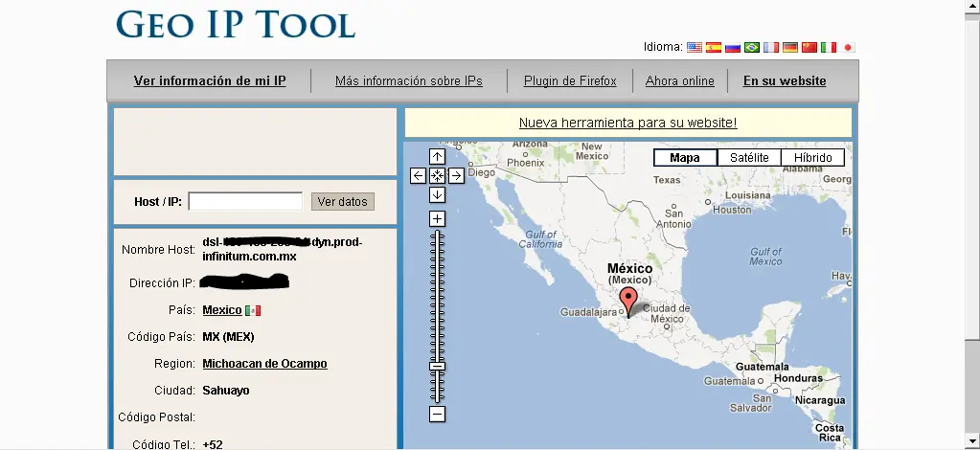
Task: Pick the German flag language icon
Action: [x=790, y=47]
